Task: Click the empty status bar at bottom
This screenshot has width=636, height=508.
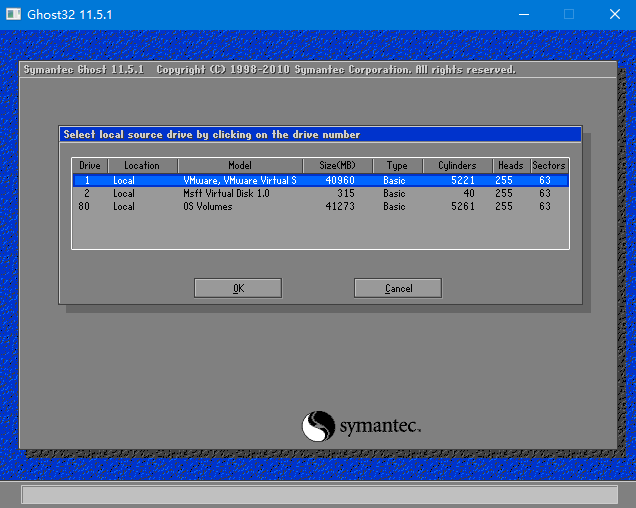Action: (319, 494)
